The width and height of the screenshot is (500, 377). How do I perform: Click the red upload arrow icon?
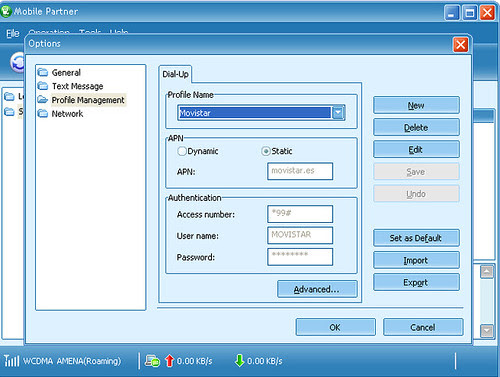coord(170,361)
